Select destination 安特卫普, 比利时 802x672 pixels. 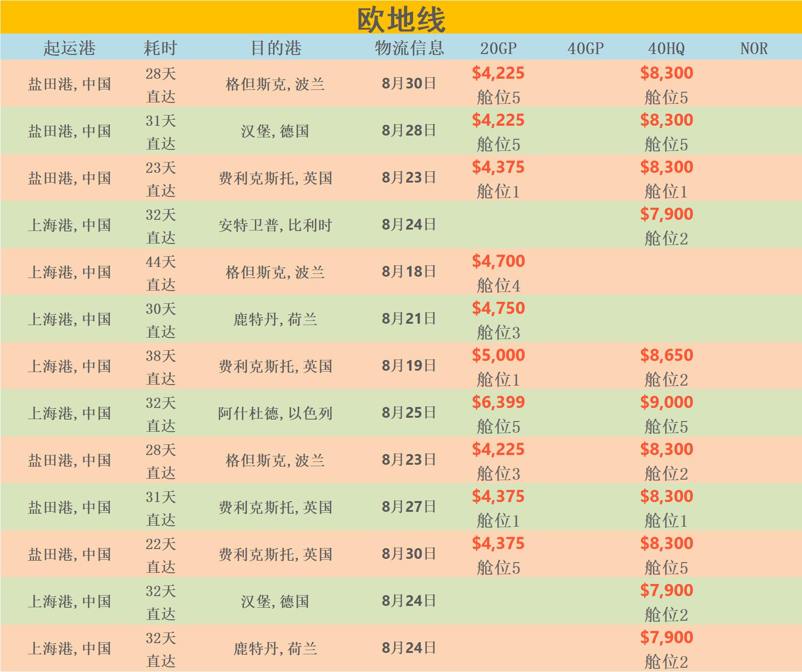(275, 225)
